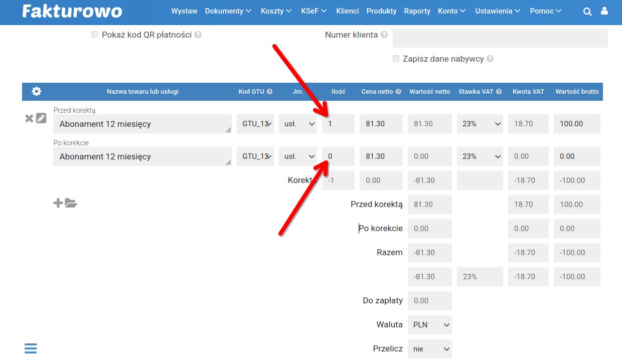Open product list via folder icon
This screenshot has height=364, width=622.
click(71, 203)
